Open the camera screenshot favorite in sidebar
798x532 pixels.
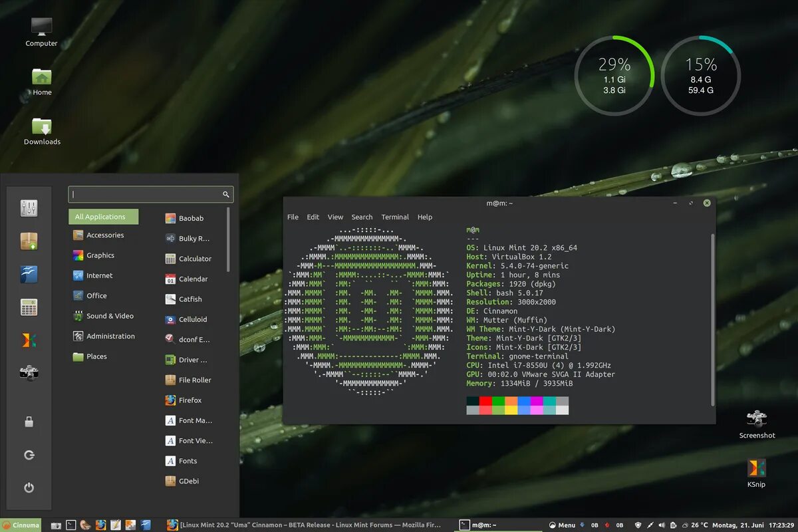(x=29, y=373)
